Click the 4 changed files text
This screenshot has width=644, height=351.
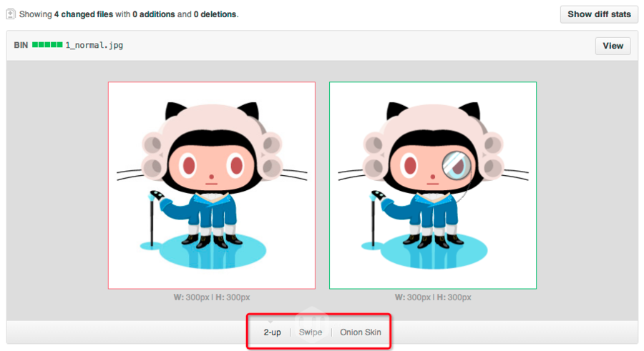(84, 14)
